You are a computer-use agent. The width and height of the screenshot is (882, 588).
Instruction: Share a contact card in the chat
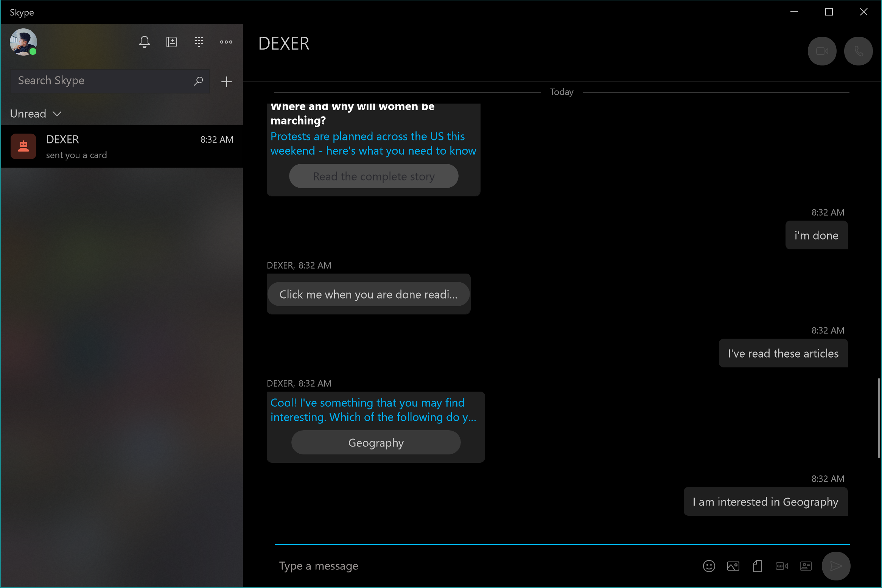click(806, 566)
